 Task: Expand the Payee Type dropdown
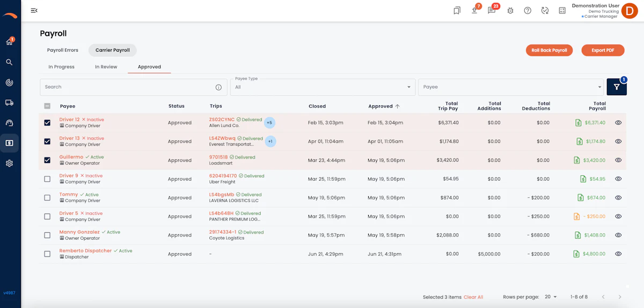(x=323, y=87)
